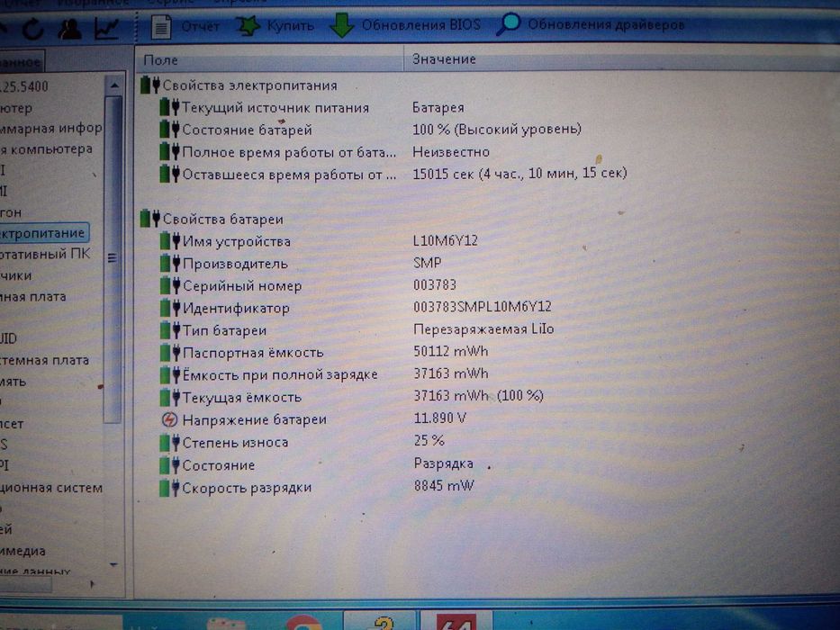
Task: Click the value 11.890 V
Action: point(440,418)
